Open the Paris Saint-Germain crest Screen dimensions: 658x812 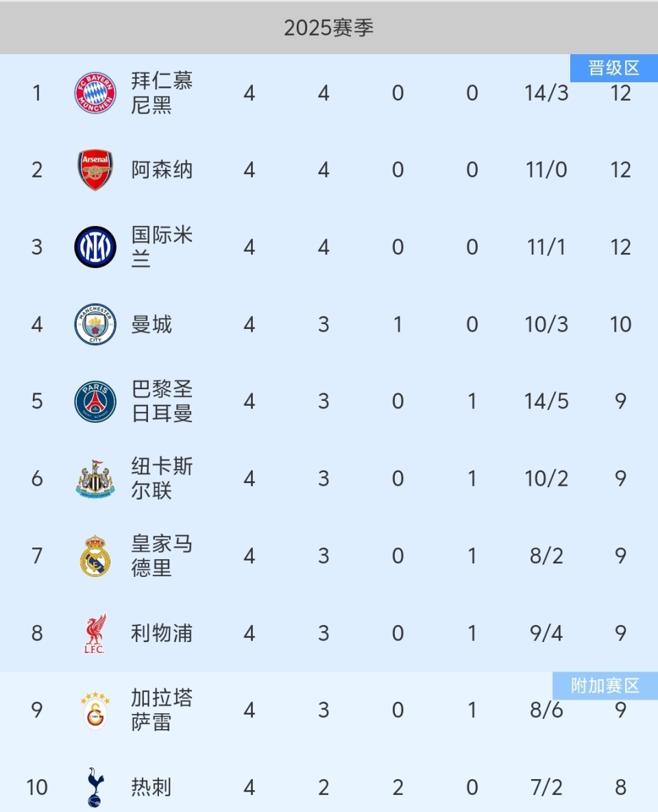coord(95,402)
